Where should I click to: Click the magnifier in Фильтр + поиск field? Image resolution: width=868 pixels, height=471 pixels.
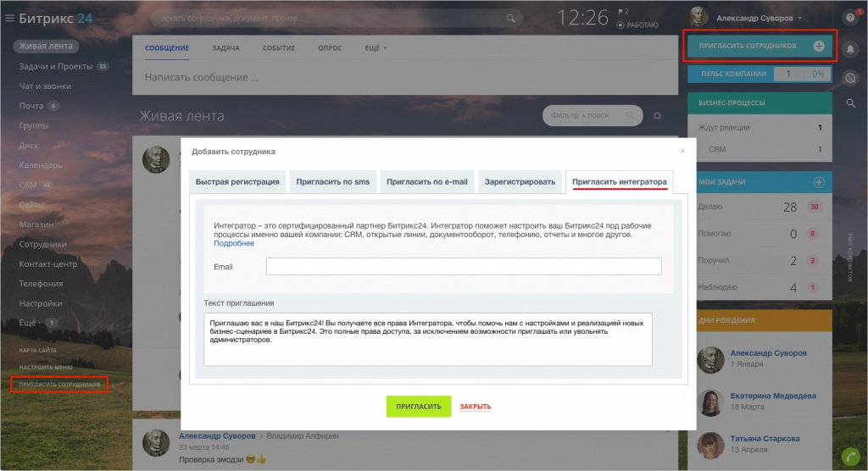click(x=630, y=115)
